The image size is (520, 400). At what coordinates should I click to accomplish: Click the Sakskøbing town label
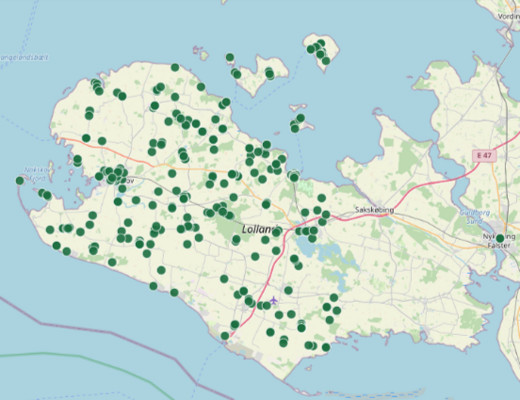click(x=374, y=210)
